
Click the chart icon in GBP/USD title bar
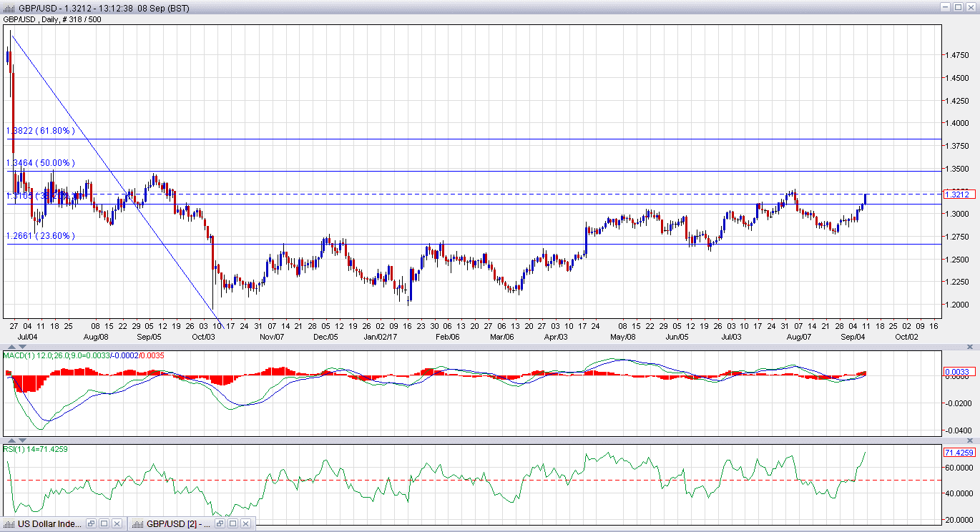click(x=9, y=6)
